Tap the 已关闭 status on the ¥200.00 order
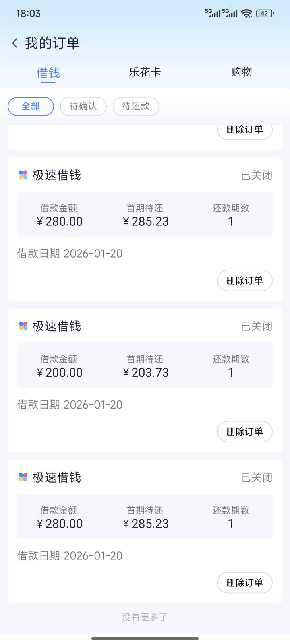Viewport: 290px width, 644px height. (256, 326)
